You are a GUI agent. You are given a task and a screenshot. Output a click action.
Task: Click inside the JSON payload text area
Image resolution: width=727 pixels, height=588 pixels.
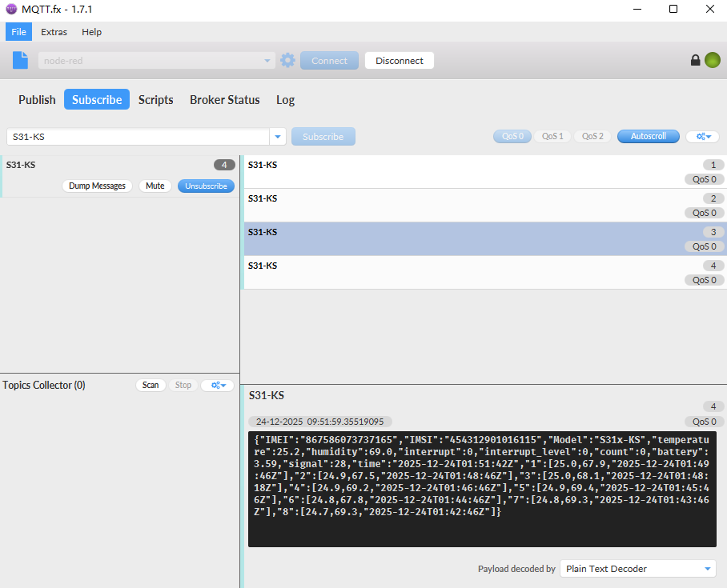point(482,489)
